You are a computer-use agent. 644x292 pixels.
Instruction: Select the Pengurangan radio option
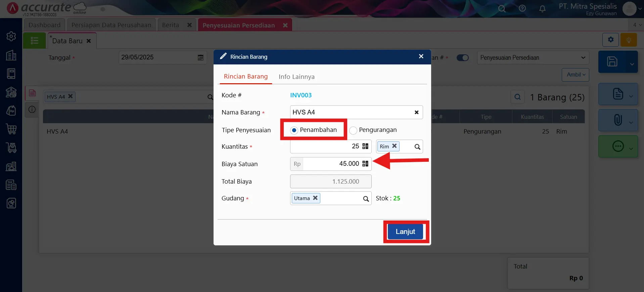[353, 130]
